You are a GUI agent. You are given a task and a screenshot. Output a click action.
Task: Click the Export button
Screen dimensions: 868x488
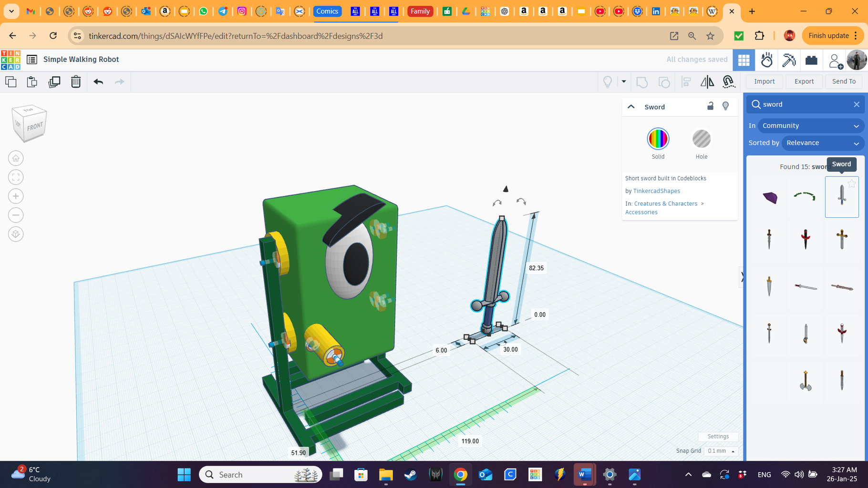pos(804,81)
